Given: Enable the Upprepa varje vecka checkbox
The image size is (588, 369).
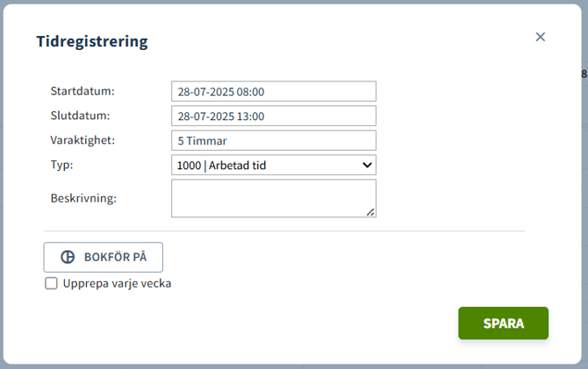Looking at the screenshot, I should [x=51, y=283].
